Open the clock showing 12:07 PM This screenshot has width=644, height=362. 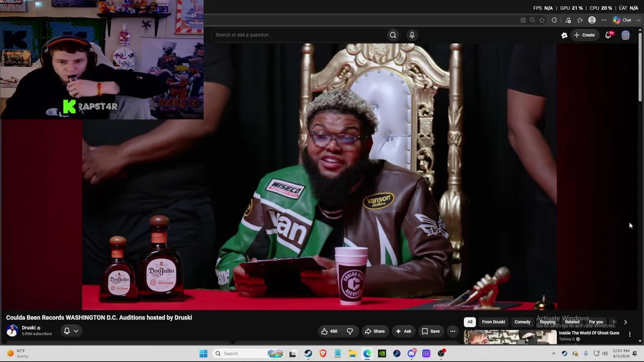click(621, 353)
